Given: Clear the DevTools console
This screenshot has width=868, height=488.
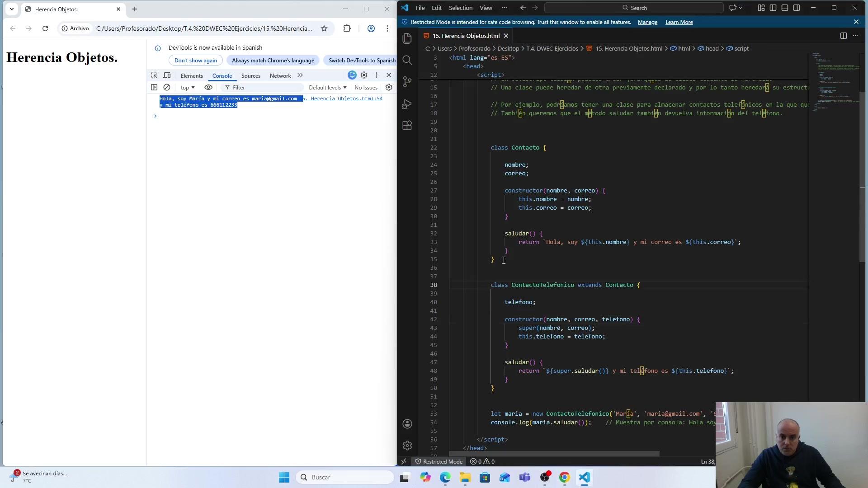Looking at the screenshot, I should [167, 87].
